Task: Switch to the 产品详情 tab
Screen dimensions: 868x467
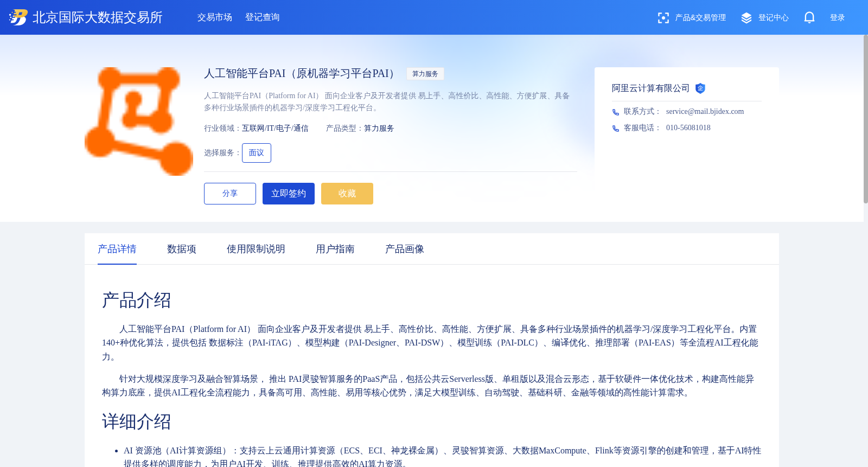Action: click(117, 249)
